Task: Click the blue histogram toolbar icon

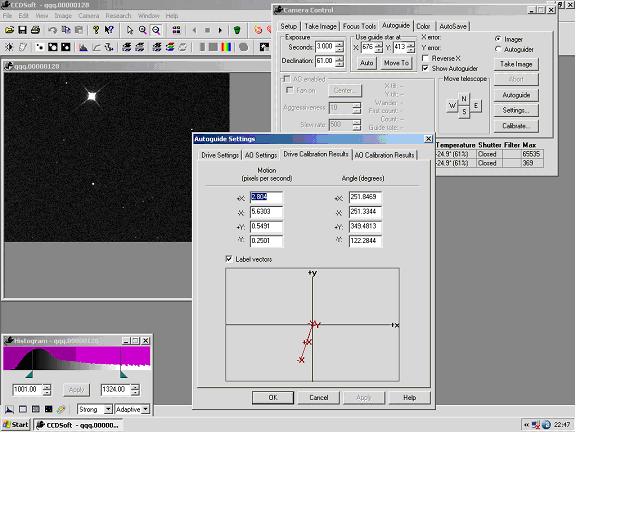Action: (84, 47)
